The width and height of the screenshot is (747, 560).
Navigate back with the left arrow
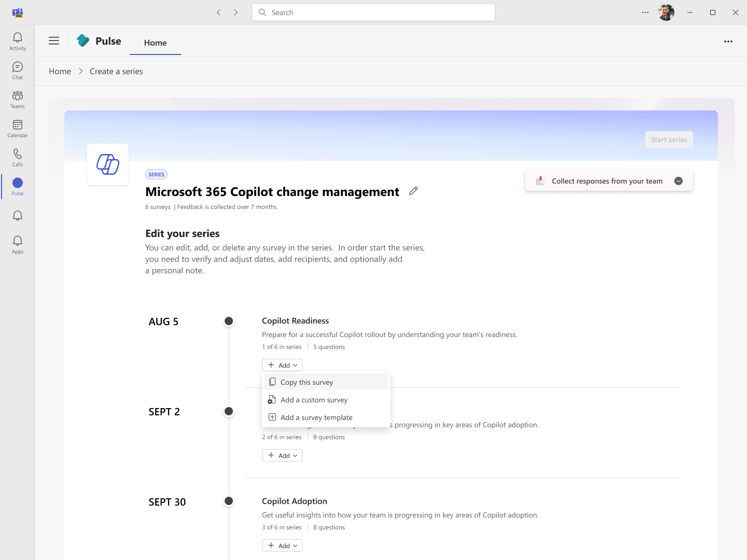(x=219, y=12)
